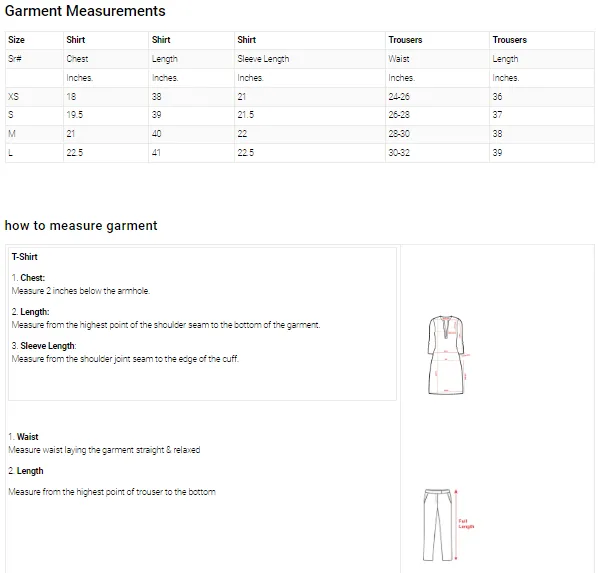Screen dimensions: 598x573
Task: Click the 'Sleeve Length' subheader in table
Action: click(x=263, y=59)
